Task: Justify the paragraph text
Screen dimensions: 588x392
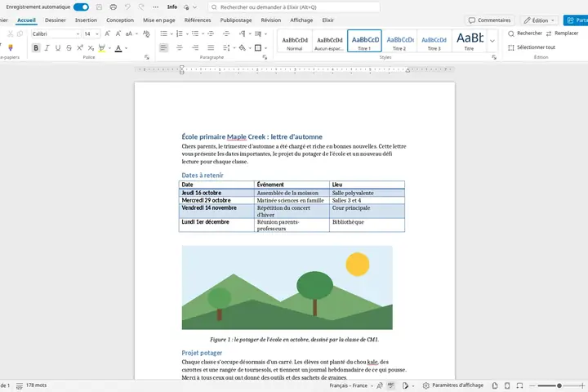Action: click(x=211, y=47)
